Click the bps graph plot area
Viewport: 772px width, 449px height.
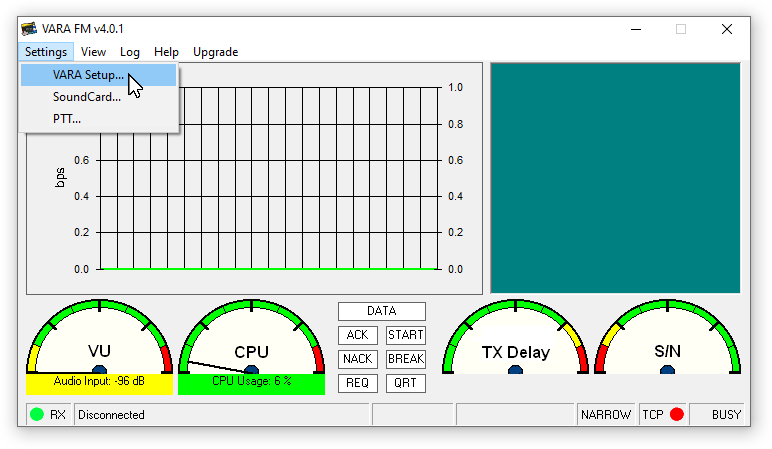tap(270, 178)
